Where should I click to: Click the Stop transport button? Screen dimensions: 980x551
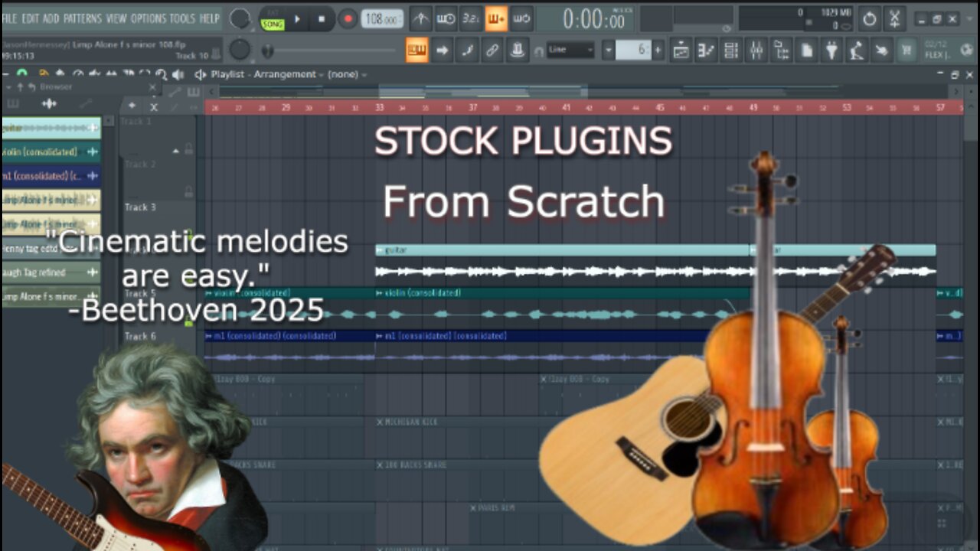(x=322, y=18)
